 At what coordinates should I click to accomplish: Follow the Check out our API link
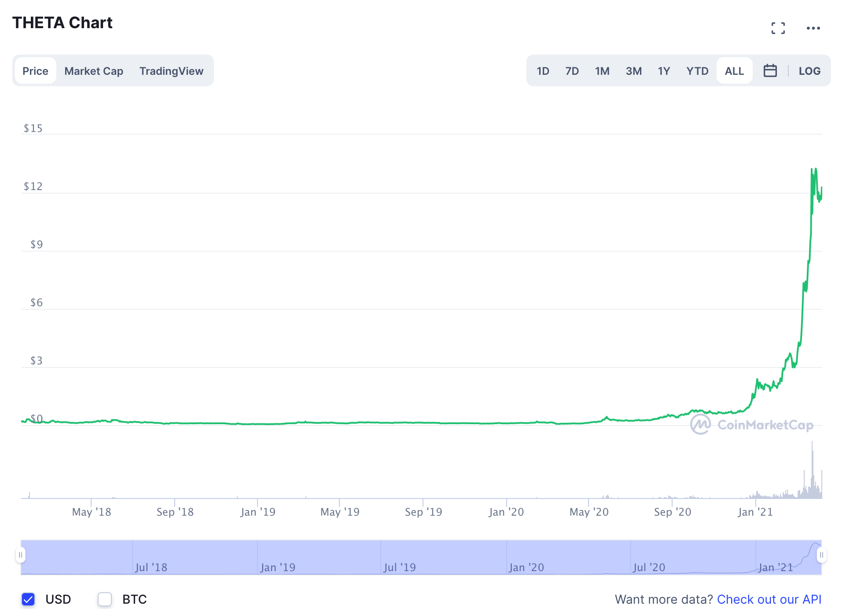769,599
